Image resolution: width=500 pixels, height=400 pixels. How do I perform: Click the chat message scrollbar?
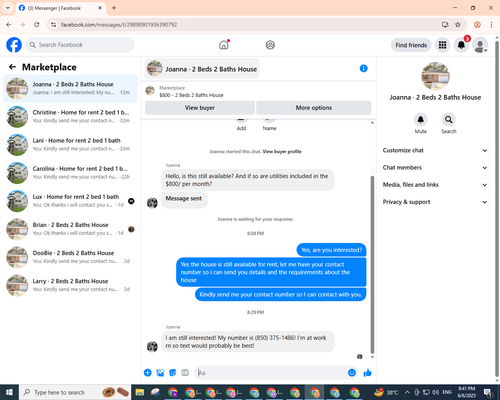click(x=372, y=265)
